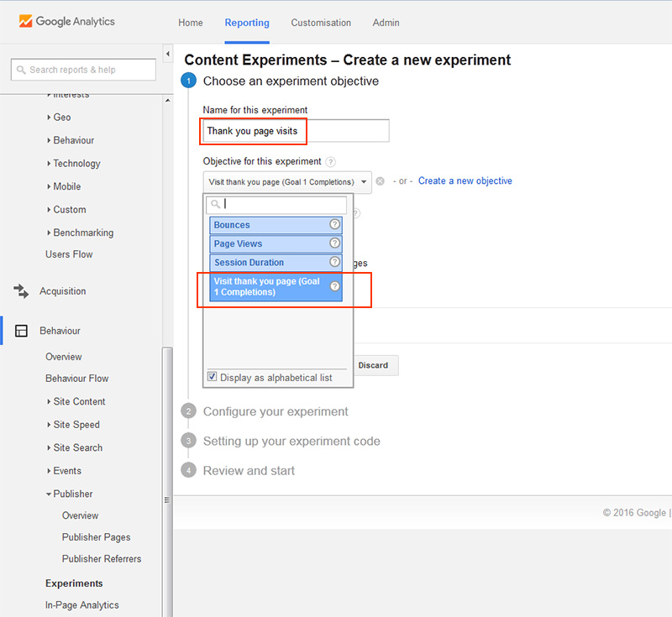Open the objective selection dropdown
The width and height of the screenshot is (672, 617).
(287, 182)
